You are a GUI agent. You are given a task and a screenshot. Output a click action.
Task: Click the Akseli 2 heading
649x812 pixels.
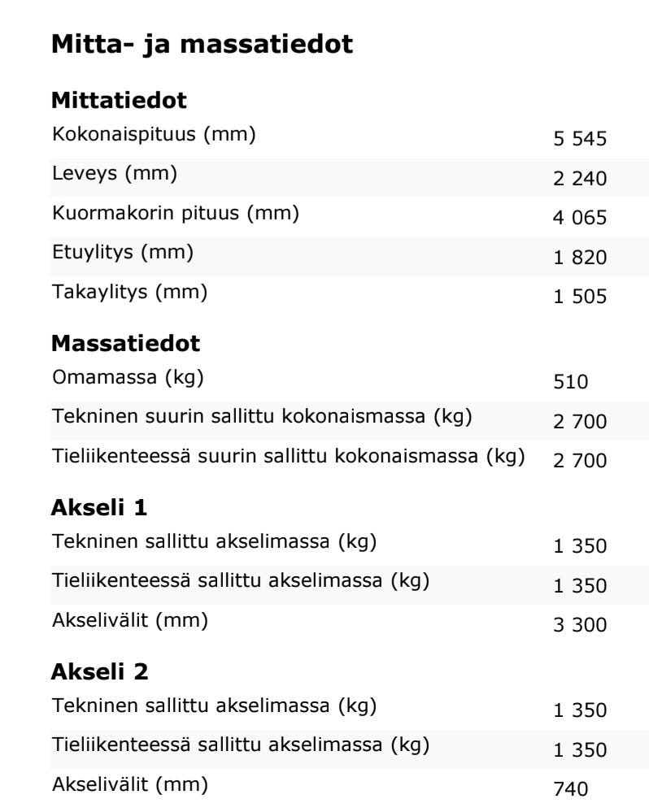(x=99, y=671)
